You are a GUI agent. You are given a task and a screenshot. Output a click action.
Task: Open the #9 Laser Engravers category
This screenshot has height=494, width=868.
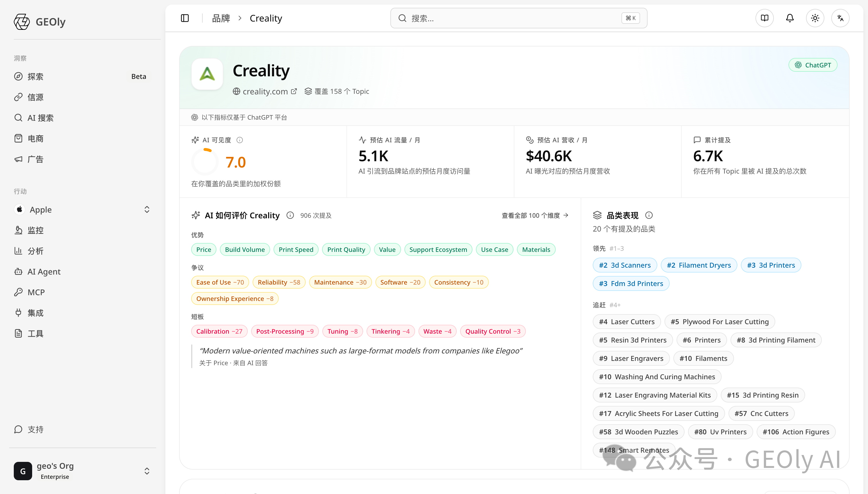pyautogui.click(x=631, y=358)
